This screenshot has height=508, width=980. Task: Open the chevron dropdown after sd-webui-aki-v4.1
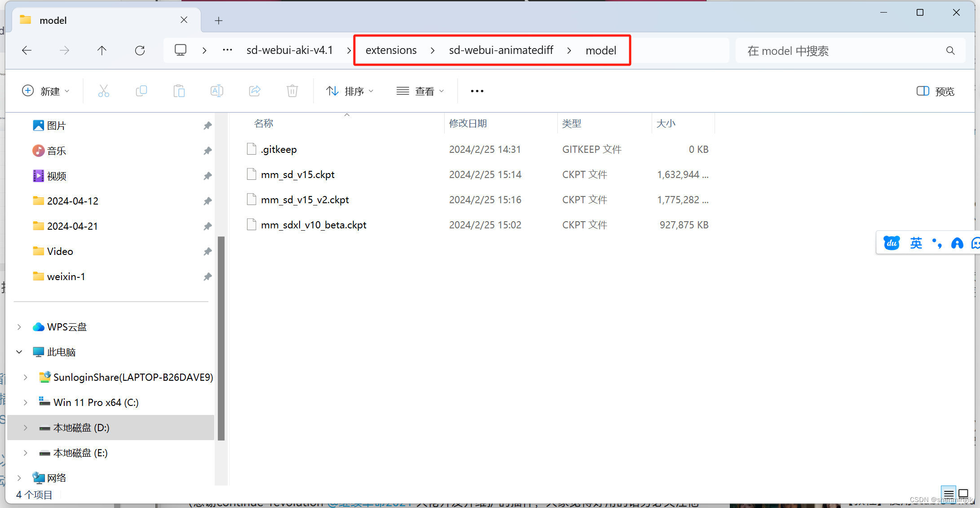click(x=349, y=50)
